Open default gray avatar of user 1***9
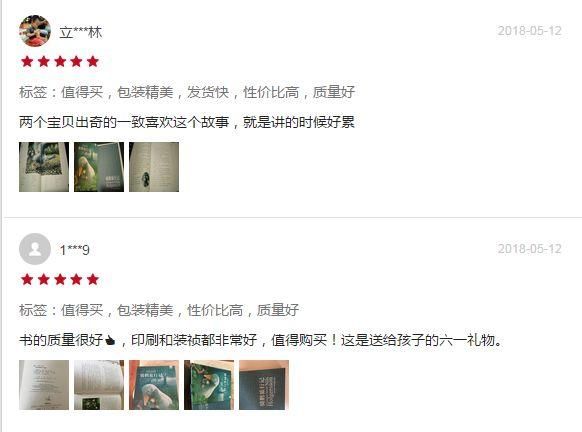 35,249
